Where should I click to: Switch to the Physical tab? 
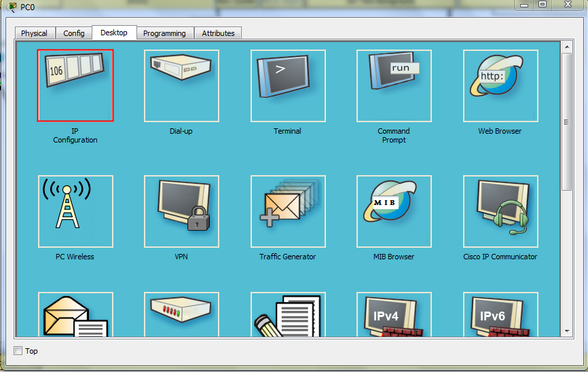click(34, 33)
